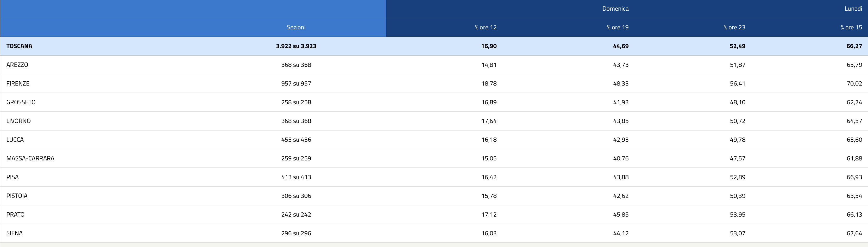The width and height of the screenshot is (868, 247).
Task: Open the PRATO province entry
Action: 16,214
